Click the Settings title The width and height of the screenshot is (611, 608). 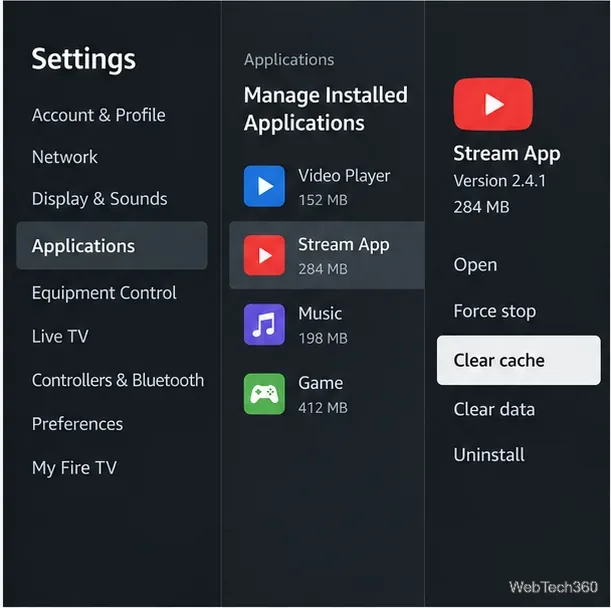pos(84,60)
